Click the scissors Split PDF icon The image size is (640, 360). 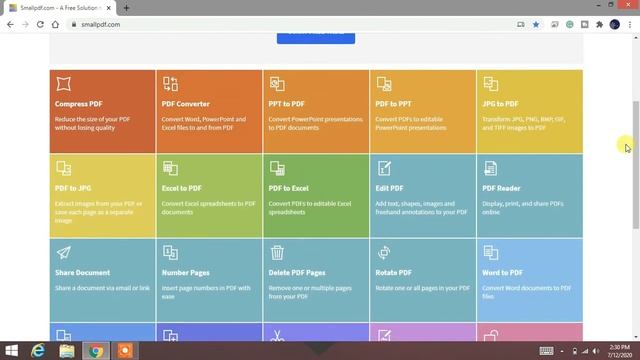tap(277, 336)
